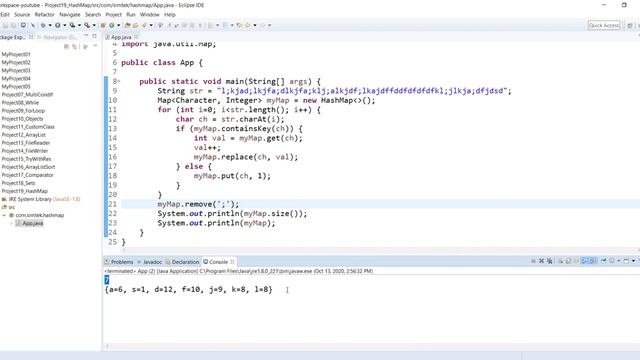Image resolution: width=640 pixels, height=360 pixels.
Task: Open the Navigate menu
Action: [70, 14]
